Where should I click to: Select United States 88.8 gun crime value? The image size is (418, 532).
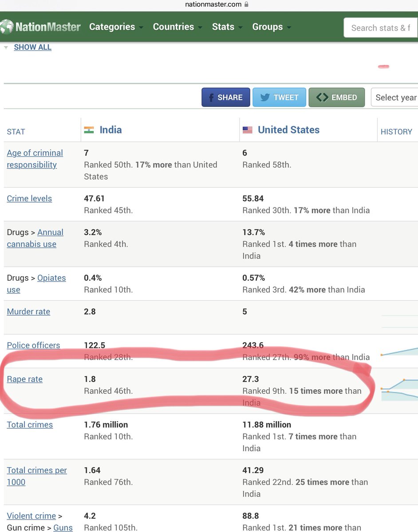pyautogui.click(x=250, y=516)
